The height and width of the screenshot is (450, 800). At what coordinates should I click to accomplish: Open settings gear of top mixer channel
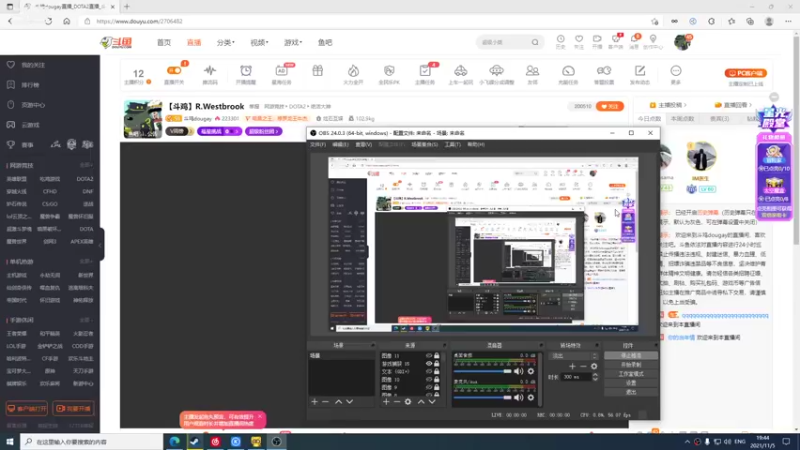[x=531, y=371]
